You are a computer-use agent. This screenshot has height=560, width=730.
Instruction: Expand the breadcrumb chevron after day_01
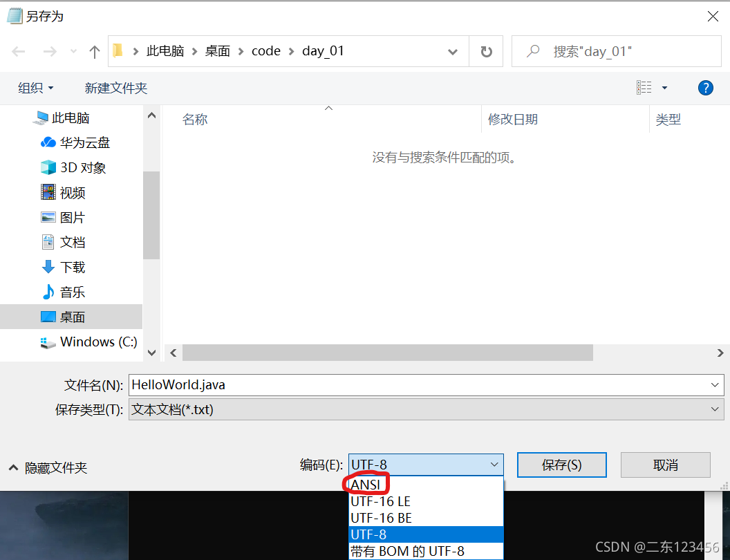coord(452,50)
